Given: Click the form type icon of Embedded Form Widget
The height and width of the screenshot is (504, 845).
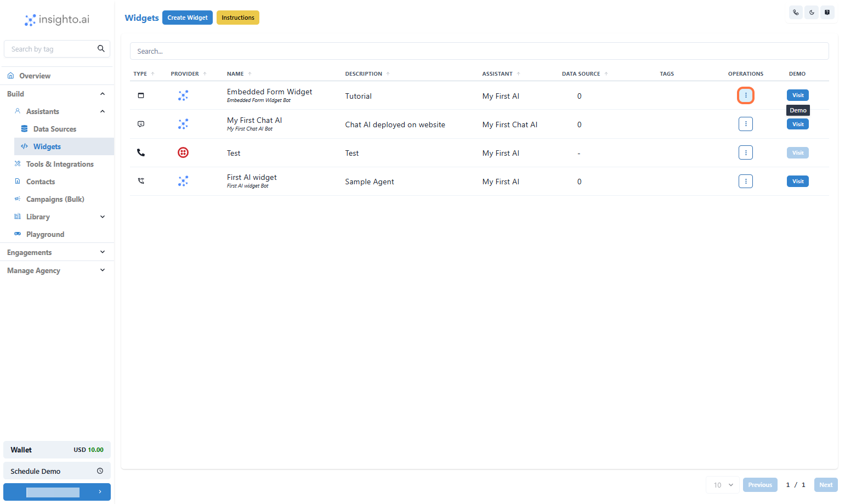Looking at the screenshot, I should 141,95.
